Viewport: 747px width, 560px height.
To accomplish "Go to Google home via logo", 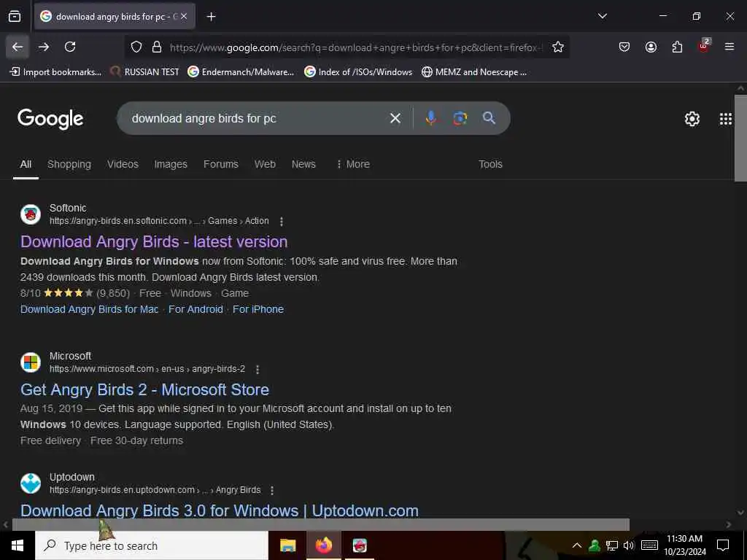I will 50,119.
